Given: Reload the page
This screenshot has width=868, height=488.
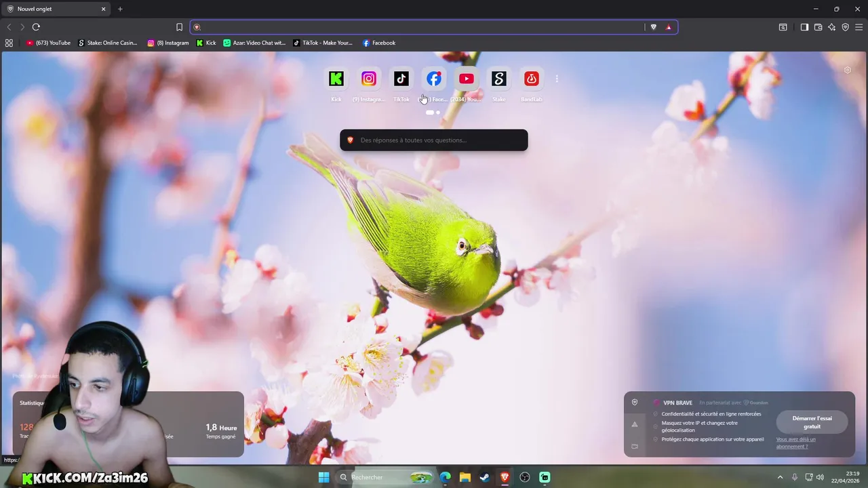Looking at the screenshot, I should tap(36, 27).
